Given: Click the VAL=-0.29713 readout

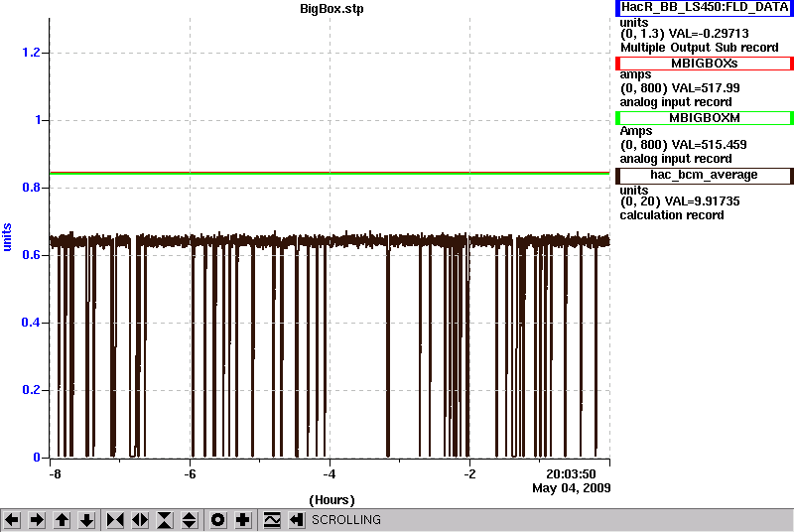Looking at the screenshot, I should [x=709, y=34].
